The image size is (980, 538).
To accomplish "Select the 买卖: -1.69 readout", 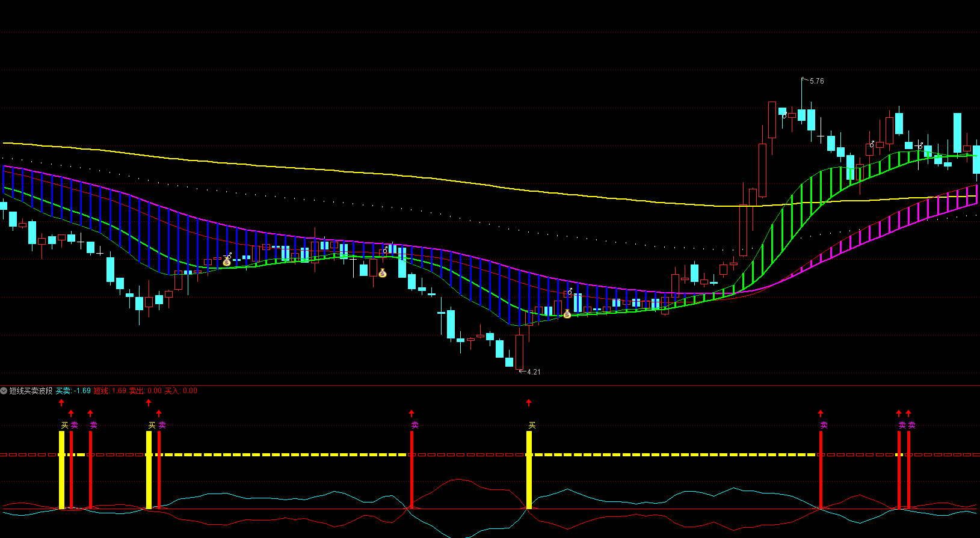I will [73, 391].
